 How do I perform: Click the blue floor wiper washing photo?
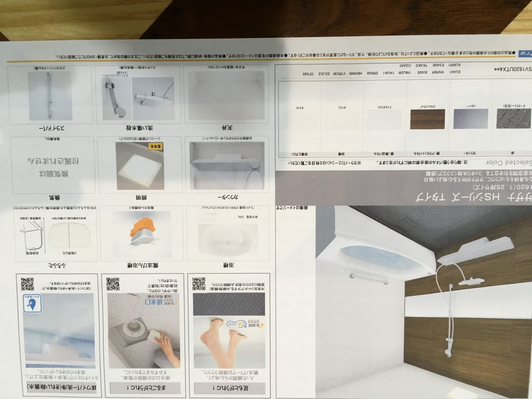60,331
